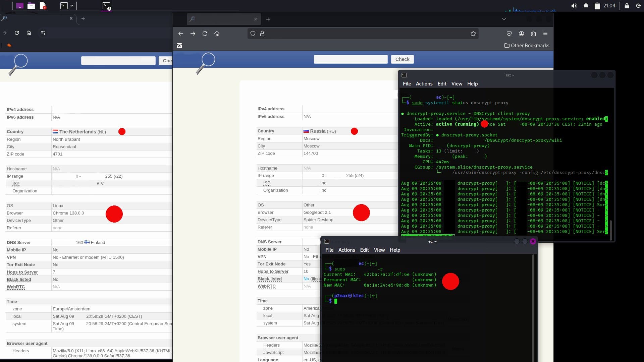Click the search field in the left browser page
The height and width of the screenshot is (362, 644).
[118, 61]
